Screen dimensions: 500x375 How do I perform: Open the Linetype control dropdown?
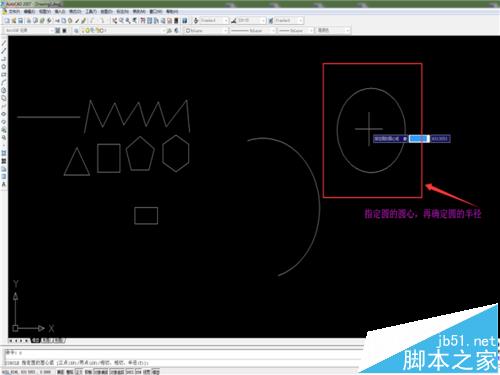pyautogui.click(x=253, y=30)
